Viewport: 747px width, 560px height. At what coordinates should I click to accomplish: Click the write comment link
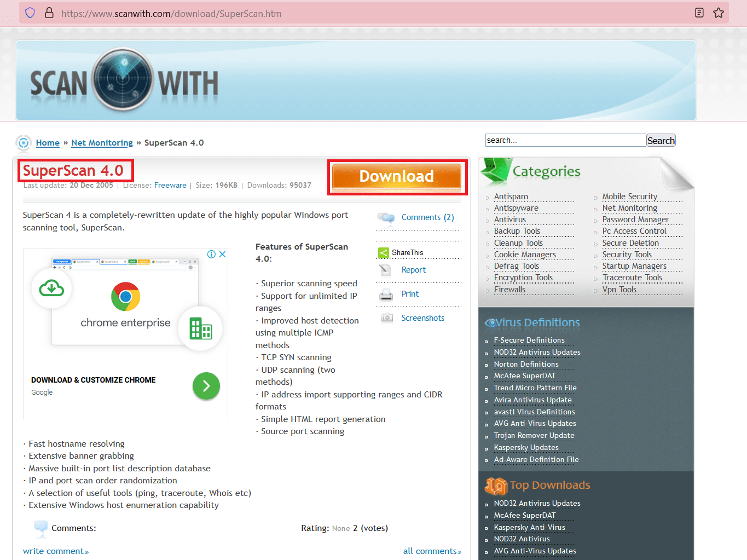pos(56,551)
